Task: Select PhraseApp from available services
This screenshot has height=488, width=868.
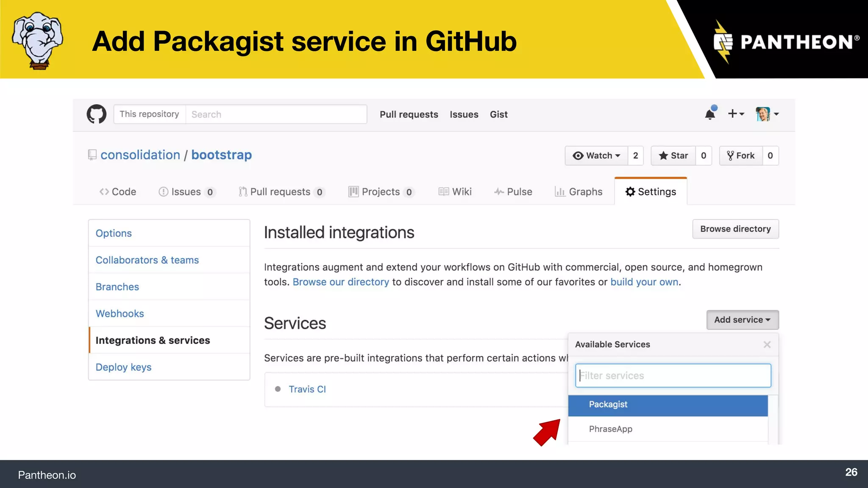Action: [x=668, y=429]
